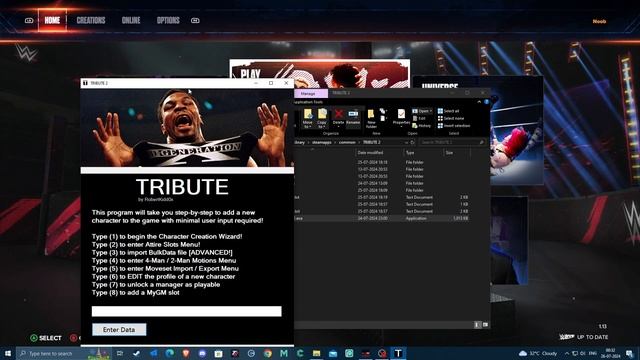Switch Explorer to large icons view
The image size is (640, 360).
[x=485, y=325]
